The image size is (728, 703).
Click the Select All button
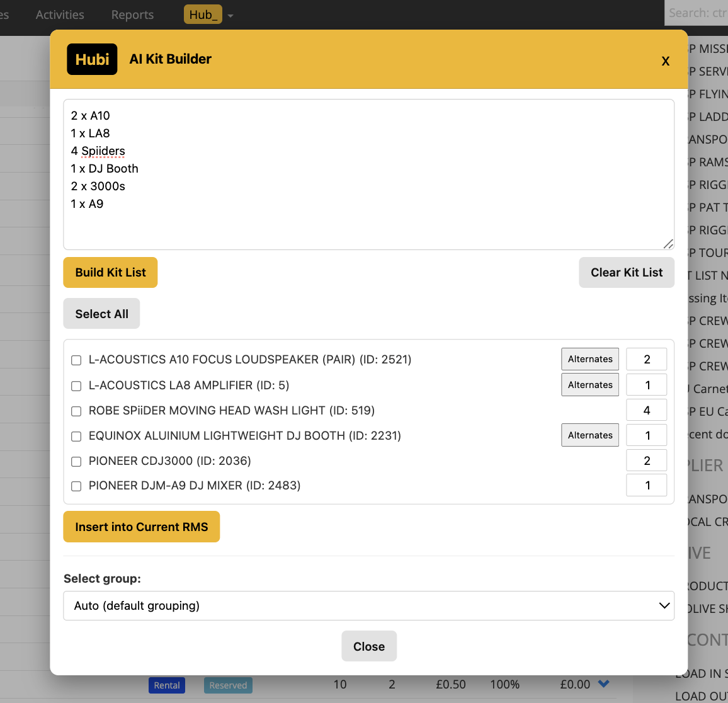[x=101, y=314]
